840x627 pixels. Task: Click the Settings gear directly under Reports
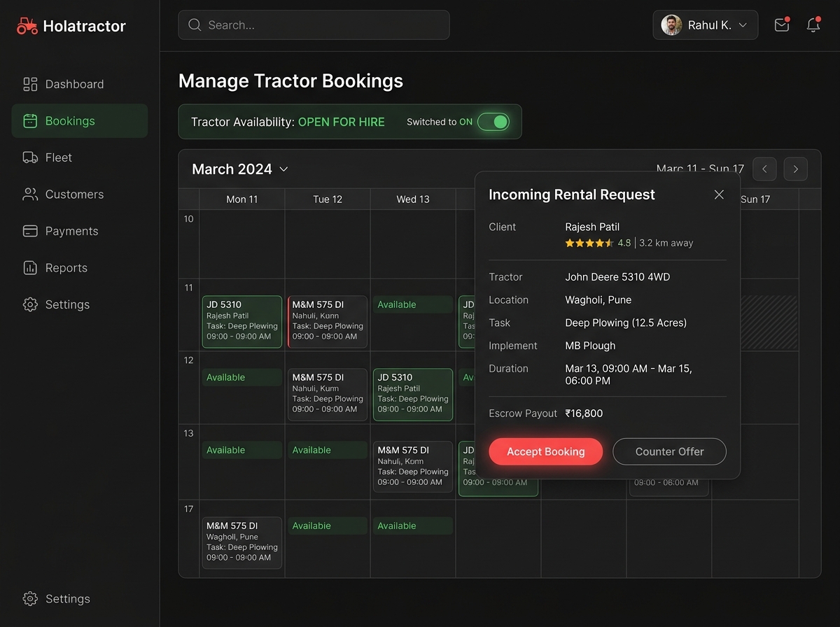coord(30,304)
